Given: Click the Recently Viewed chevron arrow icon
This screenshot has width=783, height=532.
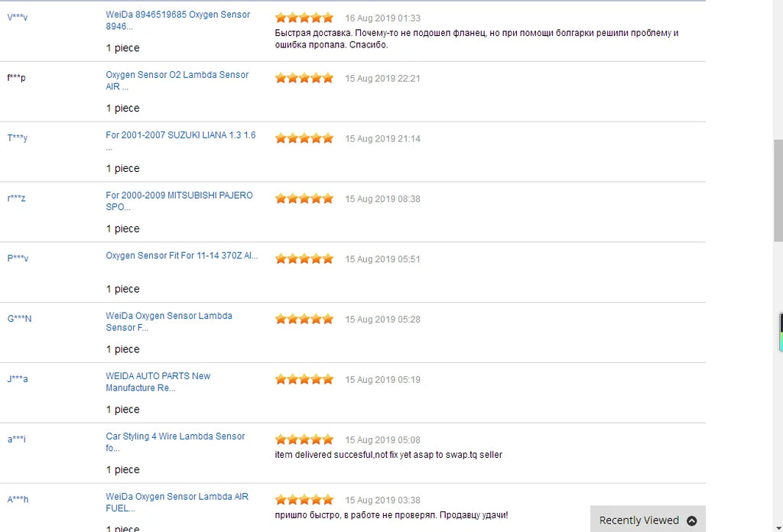Looking at the screenshot, I should [691, 521].
